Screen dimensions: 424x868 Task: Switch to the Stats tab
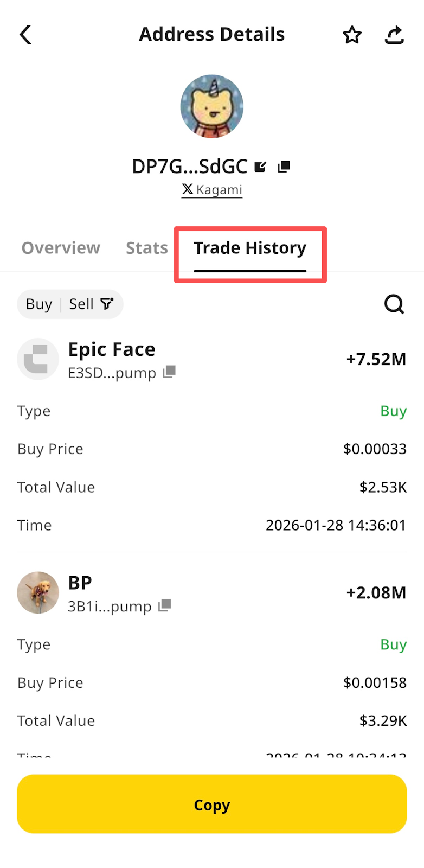coord(147,248)
